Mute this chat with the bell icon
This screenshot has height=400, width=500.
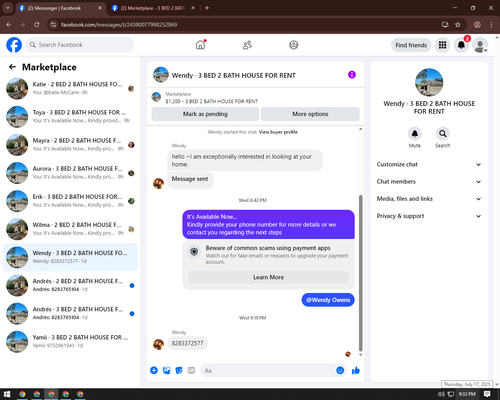[x=414, y=134]
